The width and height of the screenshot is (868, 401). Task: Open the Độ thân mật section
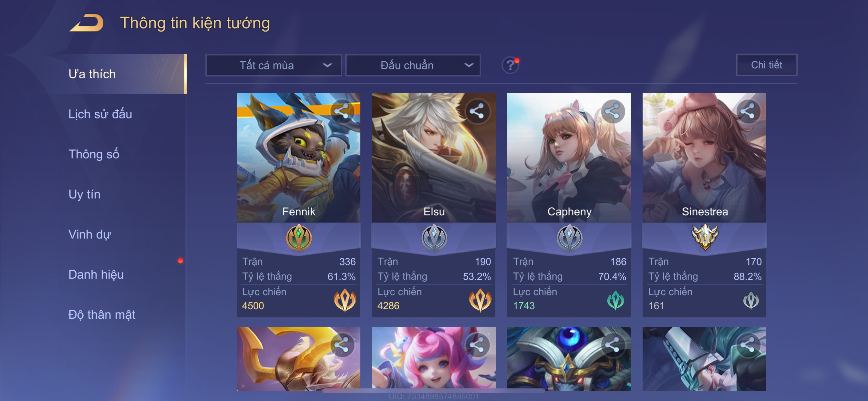point(102,315)
